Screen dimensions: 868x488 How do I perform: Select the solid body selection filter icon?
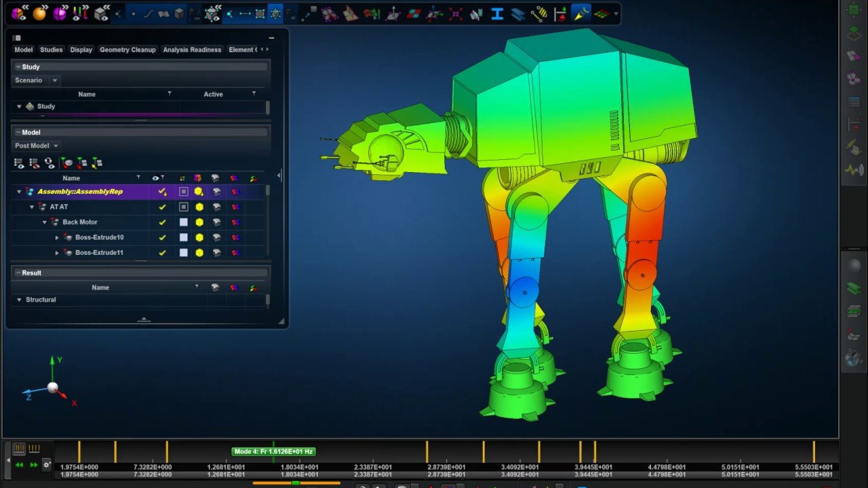[179, 14]
